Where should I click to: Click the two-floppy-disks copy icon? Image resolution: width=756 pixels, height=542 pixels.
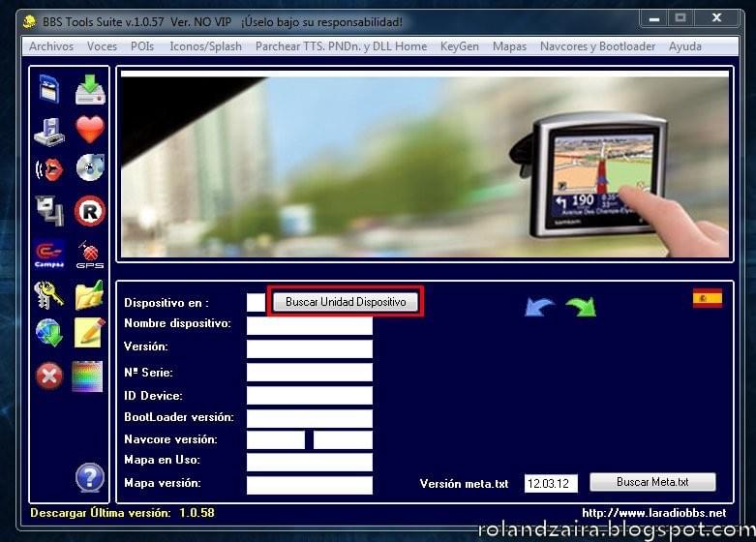[49, 211]
